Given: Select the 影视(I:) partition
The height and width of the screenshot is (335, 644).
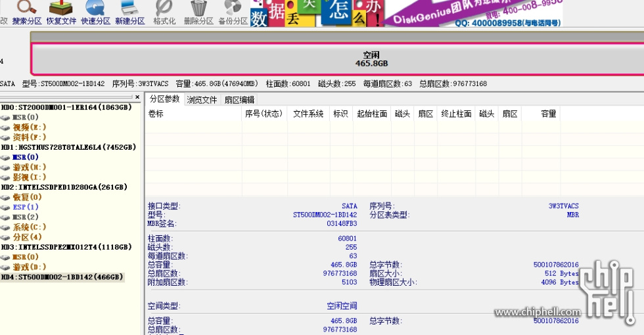Looking at the screenshot, I should pos(29,177).
